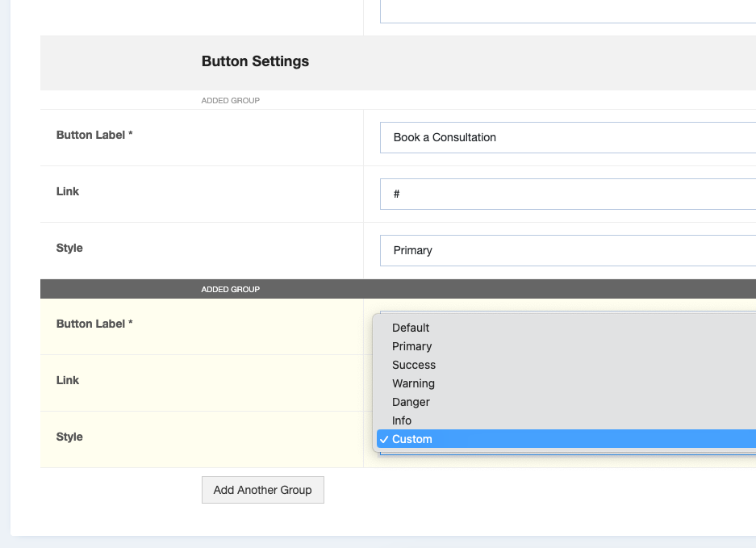Image resolution: width=756 pixels, height=548 pixels.
Task: Click the Button Label text in the first group
Action: (x=94, y=135)
